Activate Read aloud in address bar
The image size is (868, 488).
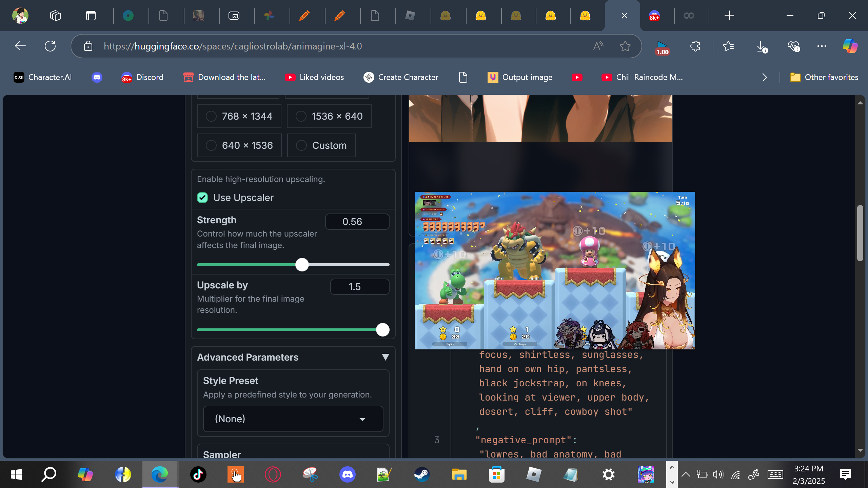(x=598, y=46)
